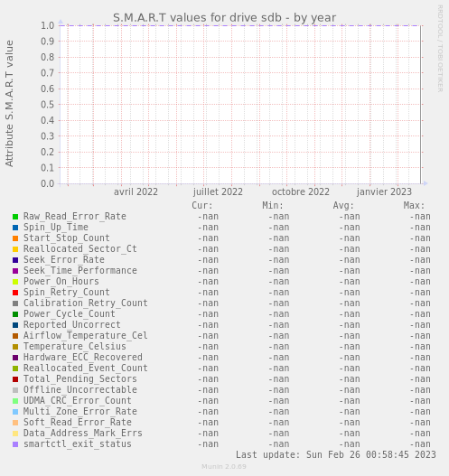Click the red Spin_Retry_Count legend swatch
Image resolution: width=449 pixels, height=476 pixels.
pos(15,293)
